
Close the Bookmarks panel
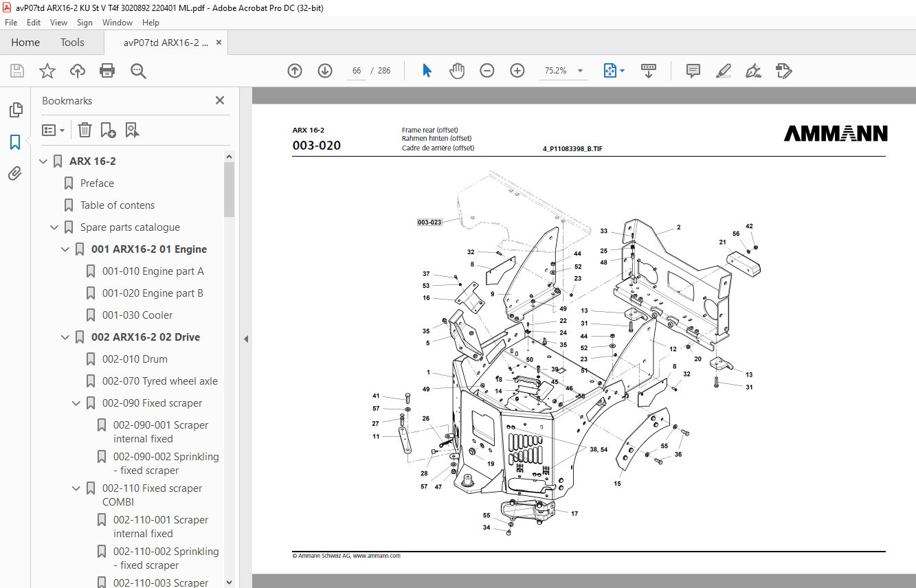tap(220, 100)
